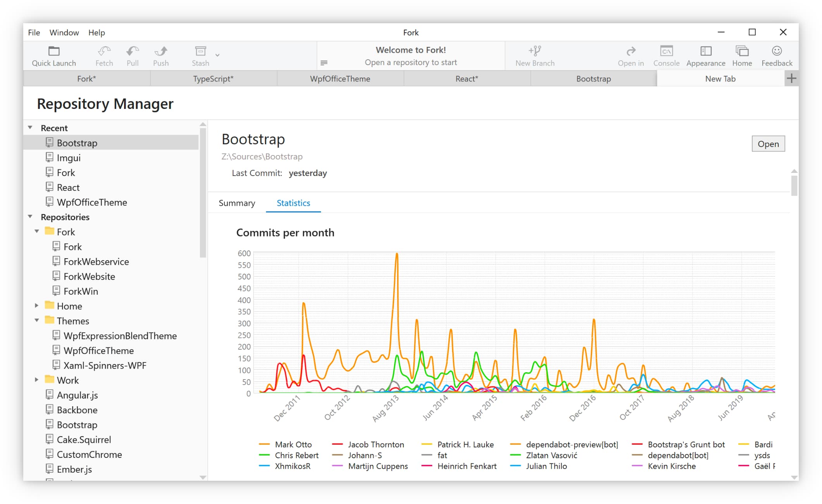The image size is (822, 504).
Task: Select the New Tab tab
Action: point(720,79)
